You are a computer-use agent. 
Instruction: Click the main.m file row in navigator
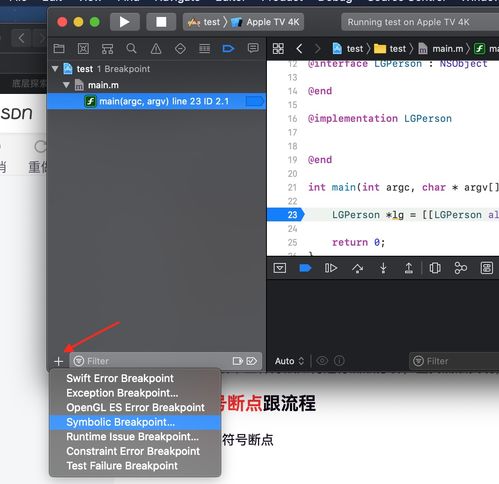157,85
